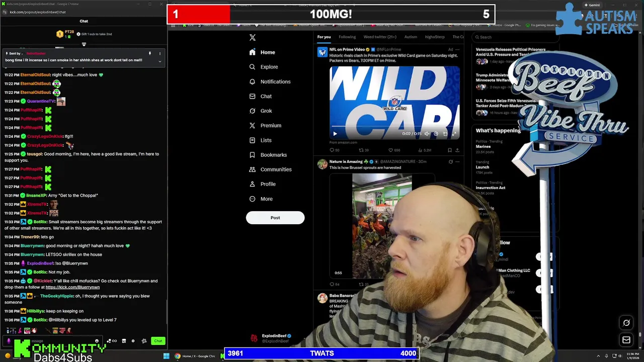Viewport: 644px width, 362px height.
Task: Open Nature is Amazing profile avatar
Action: [322, 164]
